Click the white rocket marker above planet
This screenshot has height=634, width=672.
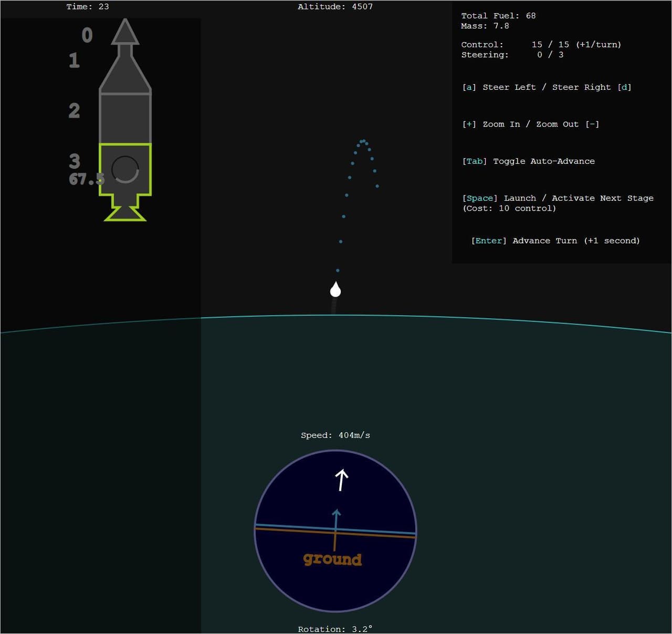click(335, 289)
